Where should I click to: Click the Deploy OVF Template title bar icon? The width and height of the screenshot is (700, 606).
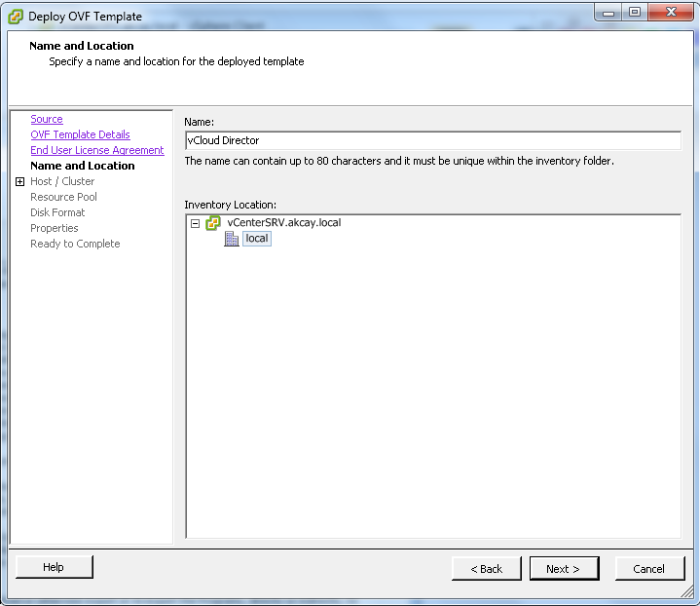coord(16,17)
